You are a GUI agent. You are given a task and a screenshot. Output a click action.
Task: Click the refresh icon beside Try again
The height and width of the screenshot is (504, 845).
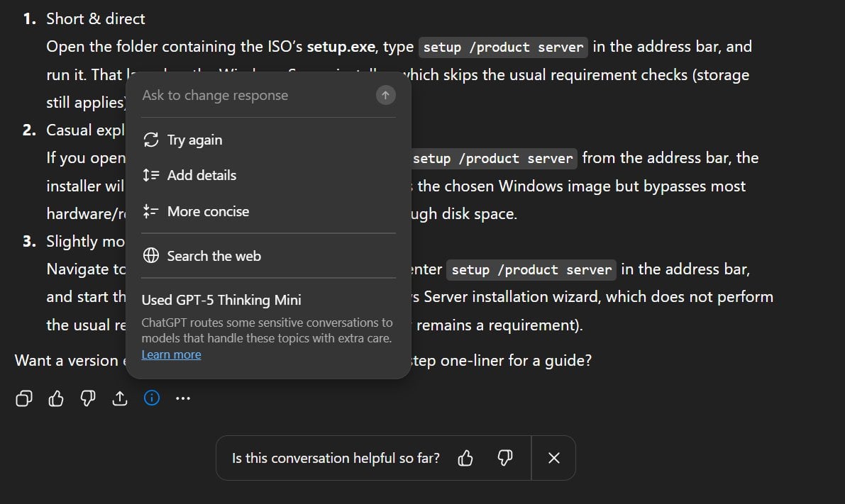pyautogui.click(x=150, y=140)
